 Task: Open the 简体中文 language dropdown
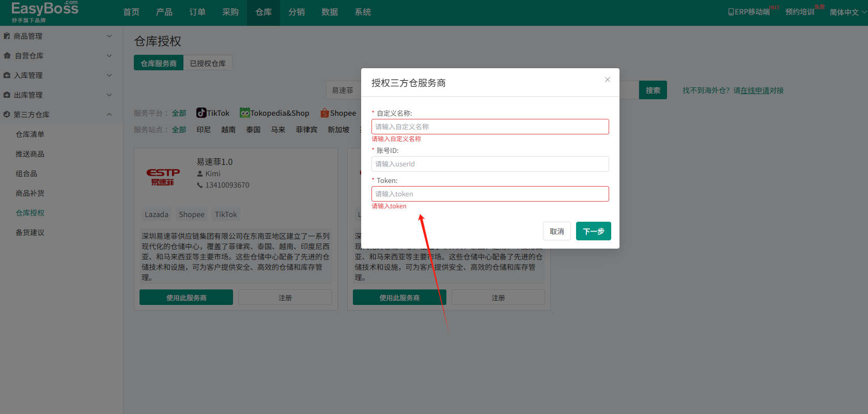848,12
